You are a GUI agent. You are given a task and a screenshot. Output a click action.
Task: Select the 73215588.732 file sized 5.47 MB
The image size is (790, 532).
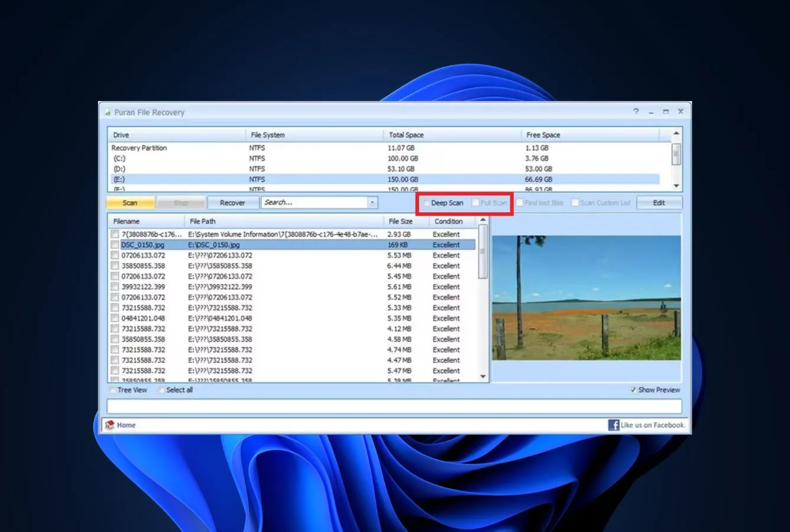pyautogui.click(x=143, y=371)
